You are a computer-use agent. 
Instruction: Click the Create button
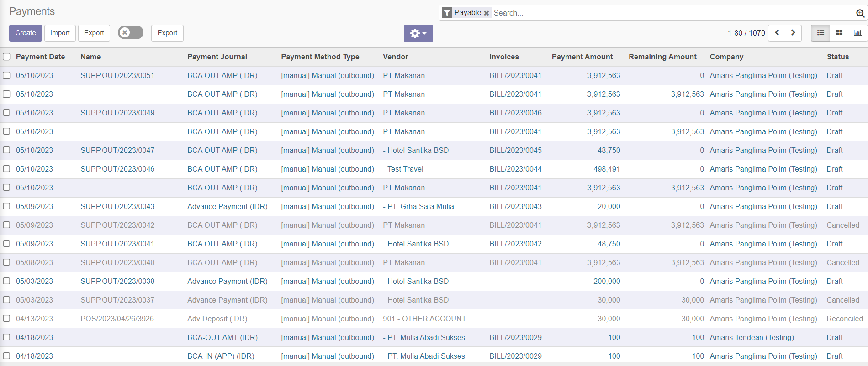click(26, 33)
